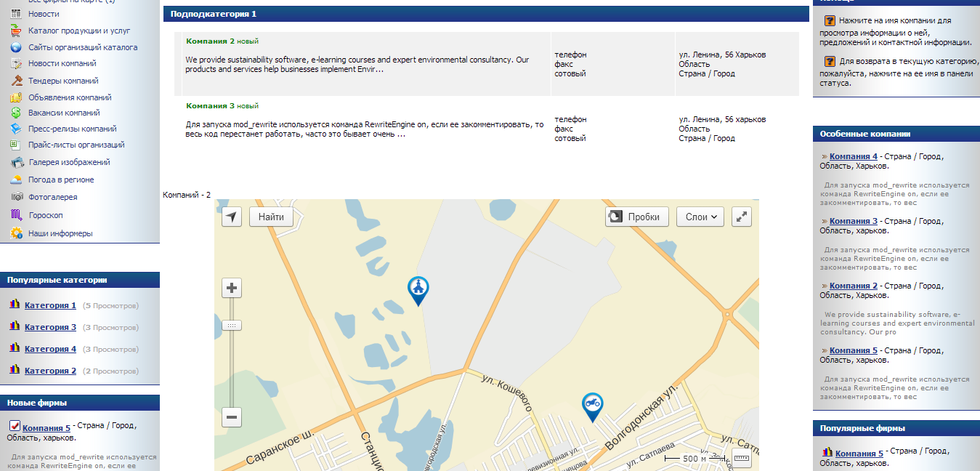
Task: Open Наши информеры menu item
Action: [60, 233]
